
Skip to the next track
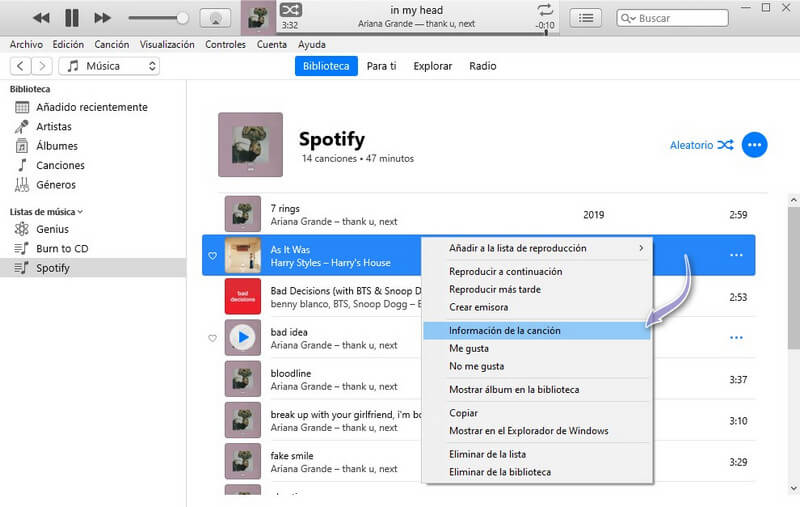(x=103, y=18)
